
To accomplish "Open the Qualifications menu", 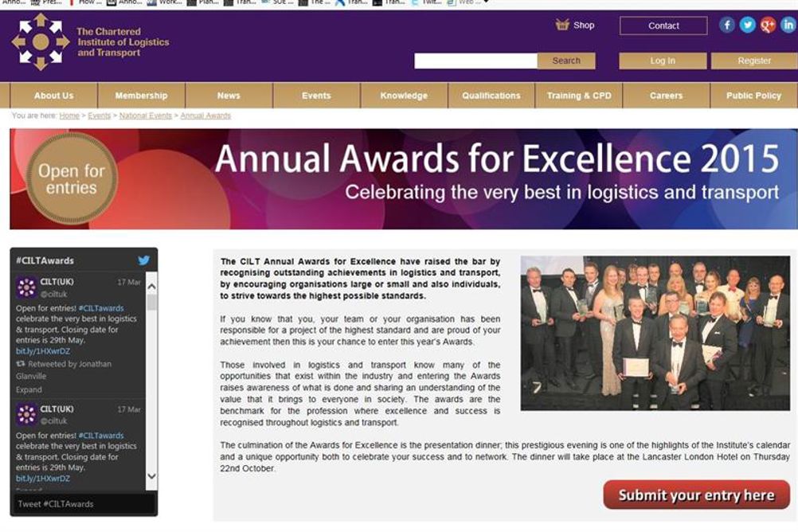I will 491,96.
